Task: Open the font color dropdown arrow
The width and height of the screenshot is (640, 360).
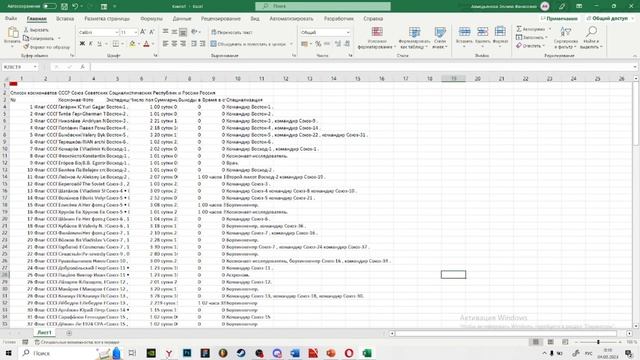Action: click(x=153, y=44)
